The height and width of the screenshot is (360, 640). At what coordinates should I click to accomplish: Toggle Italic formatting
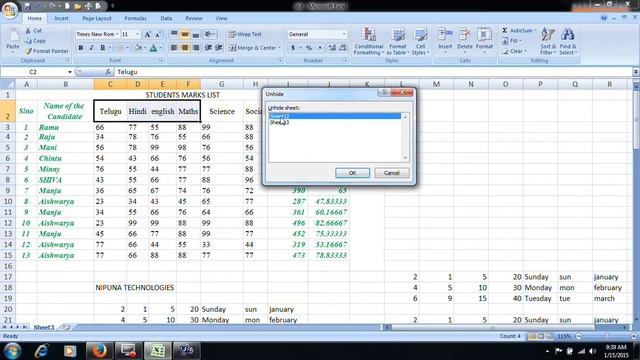tap(91, 48)
